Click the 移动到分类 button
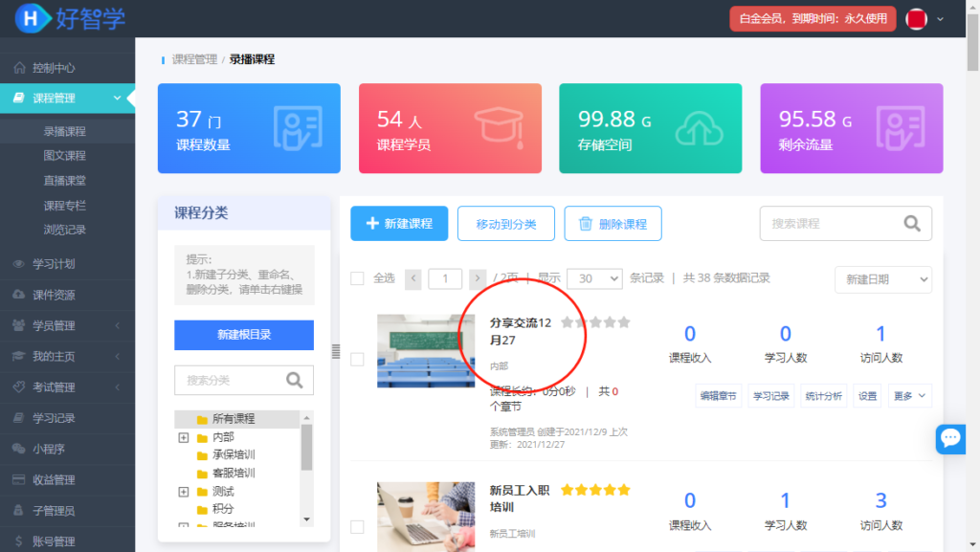Viewport: 980px width, 552px height. [505, 224]
